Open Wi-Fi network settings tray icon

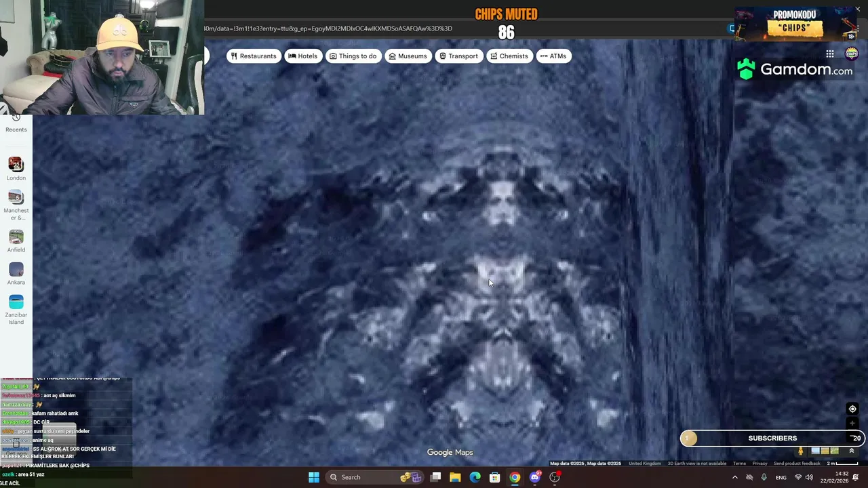click(797, 477)
